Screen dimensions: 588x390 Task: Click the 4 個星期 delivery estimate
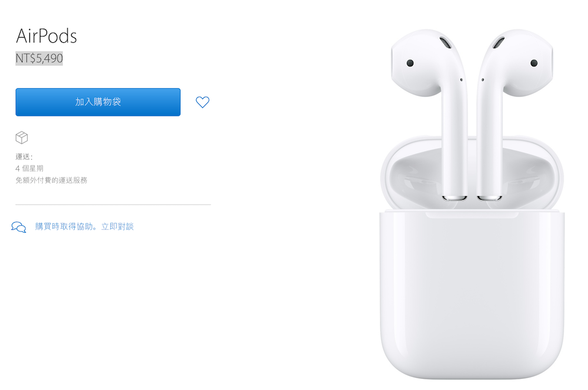(x=29, y=168)
